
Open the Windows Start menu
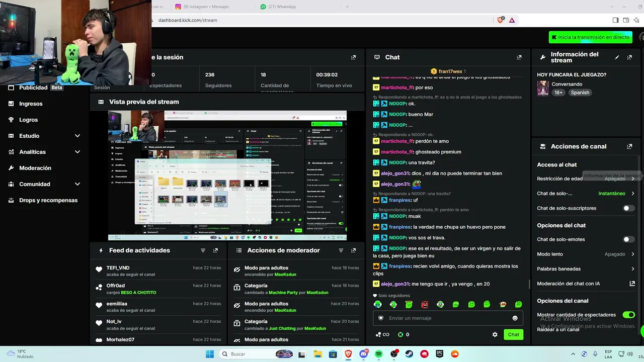[210, 354]
